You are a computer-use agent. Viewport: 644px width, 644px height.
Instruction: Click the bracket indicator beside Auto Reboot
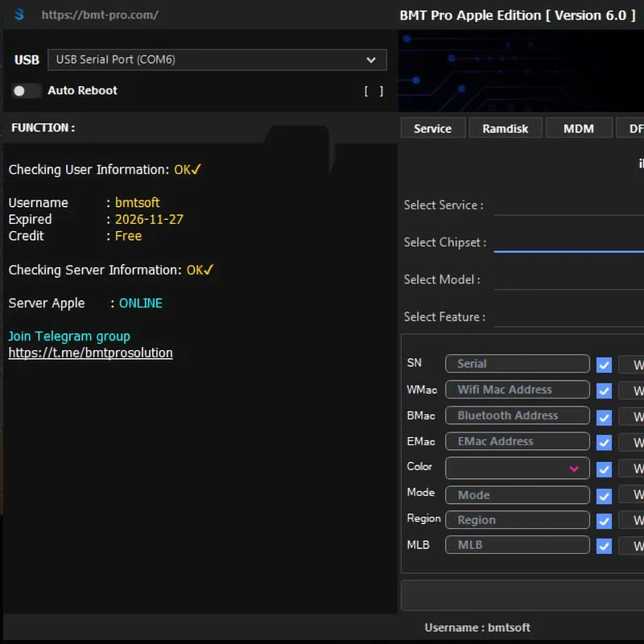tap(374, 91)
